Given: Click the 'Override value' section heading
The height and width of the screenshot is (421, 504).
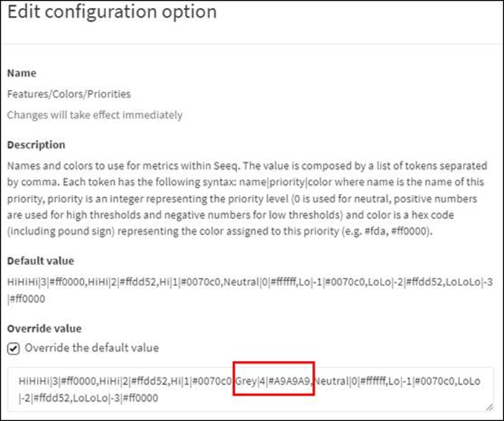Looking at the screenshot, I should point(43,329).
